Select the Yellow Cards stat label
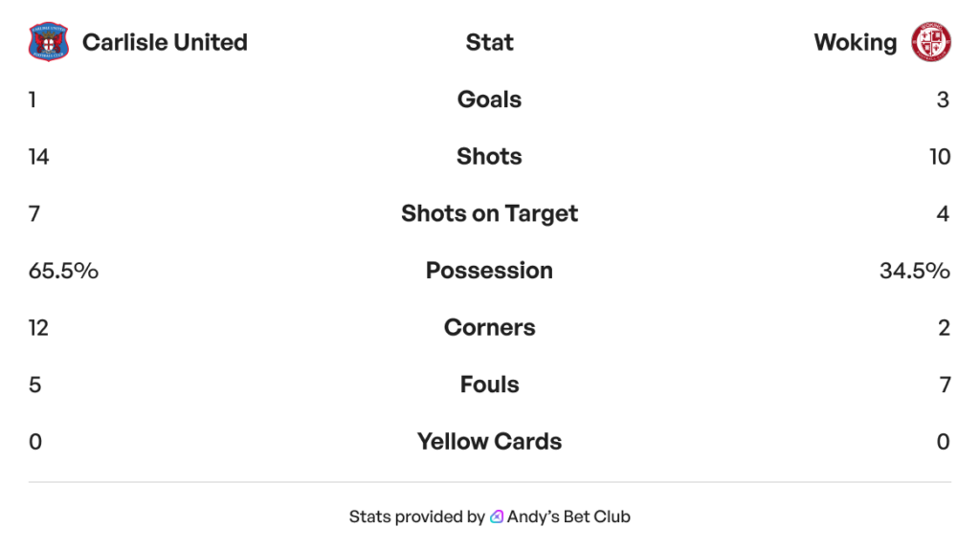The width and height of the screenshot is (980, 550). [x=489, y=442]
